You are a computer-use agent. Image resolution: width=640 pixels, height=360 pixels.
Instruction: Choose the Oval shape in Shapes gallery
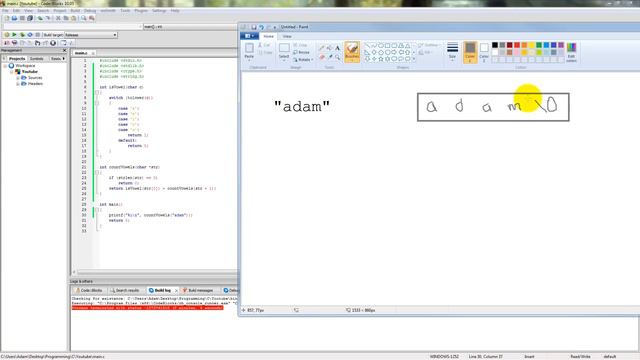click(381, 45)
